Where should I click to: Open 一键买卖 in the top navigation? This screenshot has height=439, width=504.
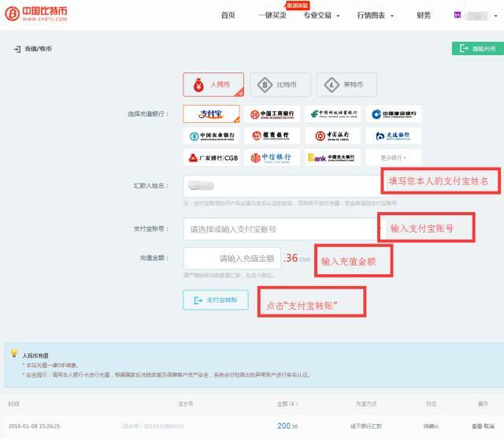pyautogui.click(x=272, y=15)
